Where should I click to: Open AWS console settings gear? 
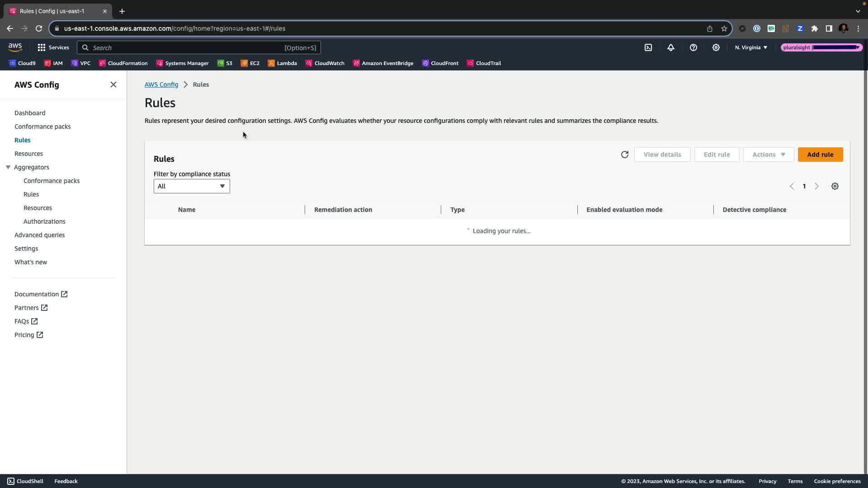tap(716, 47)
